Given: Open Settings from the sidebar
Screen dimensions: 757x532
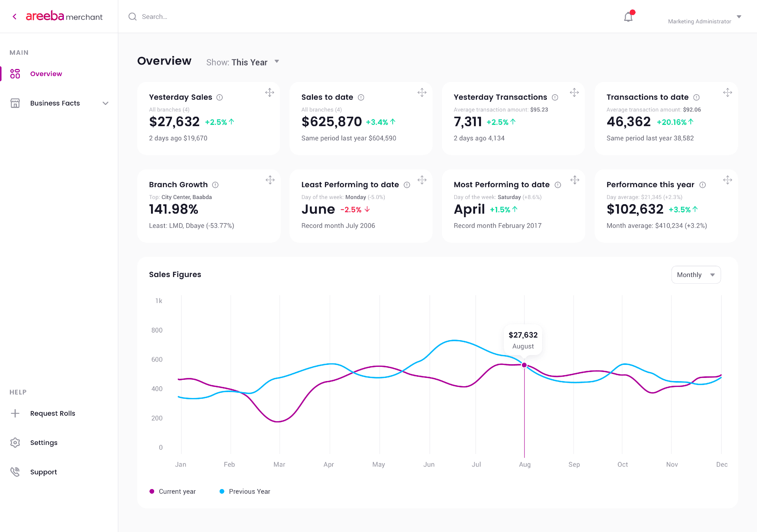Looking at the screenshot, I should [43, 443].
